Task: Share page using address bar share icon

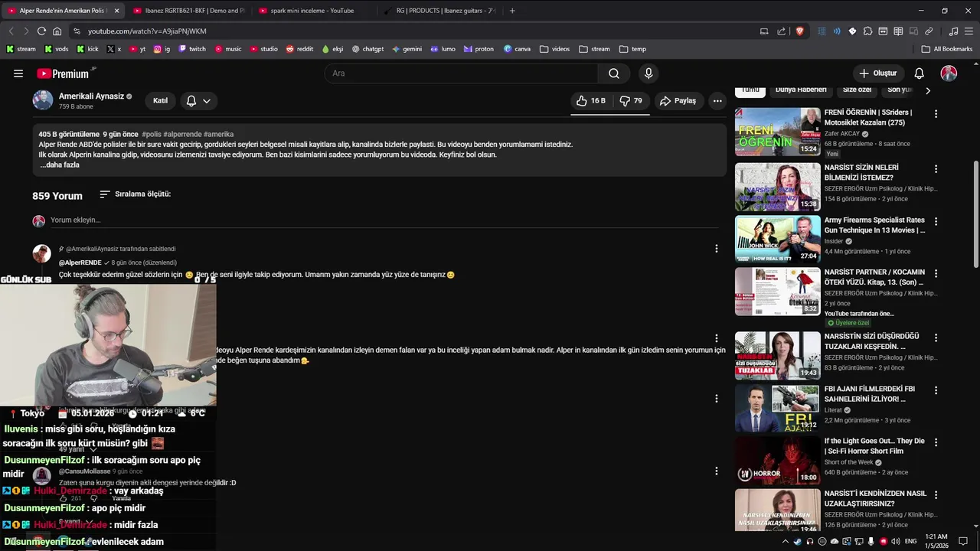Action: click(x=781, y=31)
